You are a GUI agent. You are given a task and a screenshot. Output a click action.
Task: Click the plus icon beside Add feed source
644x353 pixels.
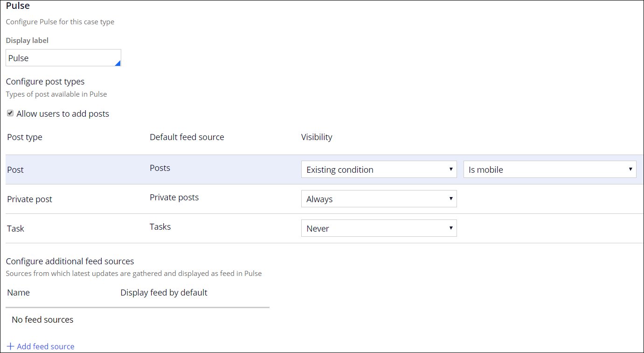11,346
